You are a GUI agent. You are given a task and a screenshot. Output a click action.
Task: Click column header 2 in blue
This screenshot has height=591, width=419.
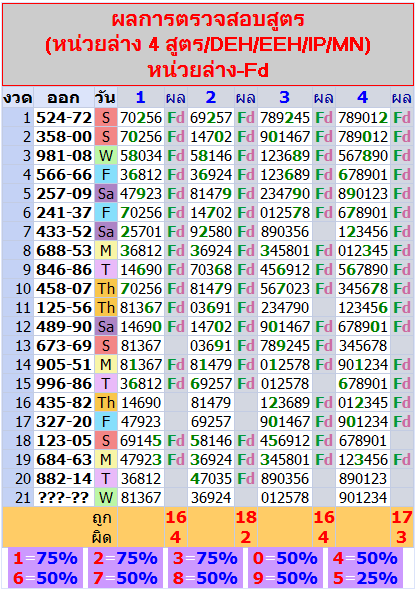[211, 98]
